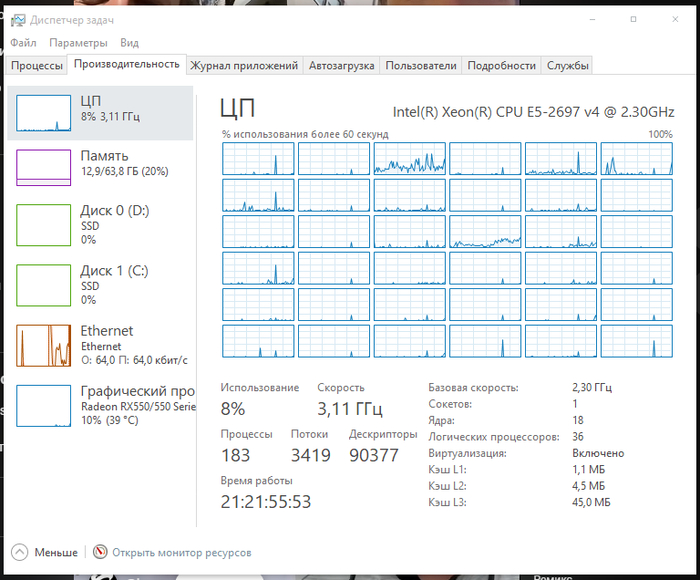Switch to the Подробности tab

tap(501, 66)
